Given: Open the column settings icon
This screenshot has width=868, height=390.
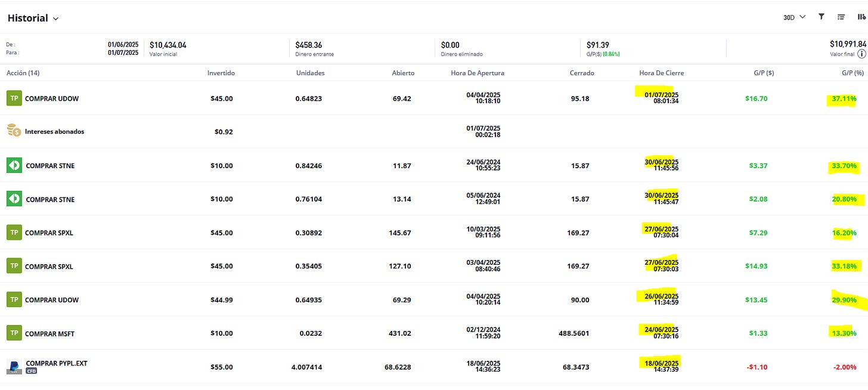Looking at the screenshot, I should tap(861, 17).
